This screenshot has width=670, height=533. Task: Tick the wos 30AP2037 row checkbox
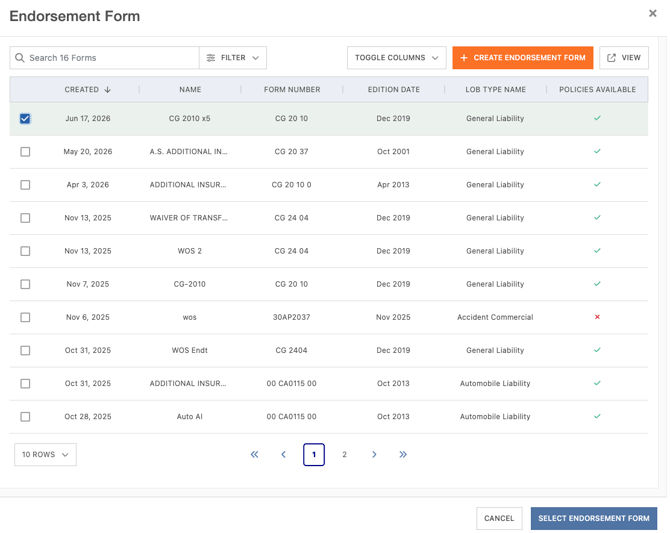(x=25, y=317)
